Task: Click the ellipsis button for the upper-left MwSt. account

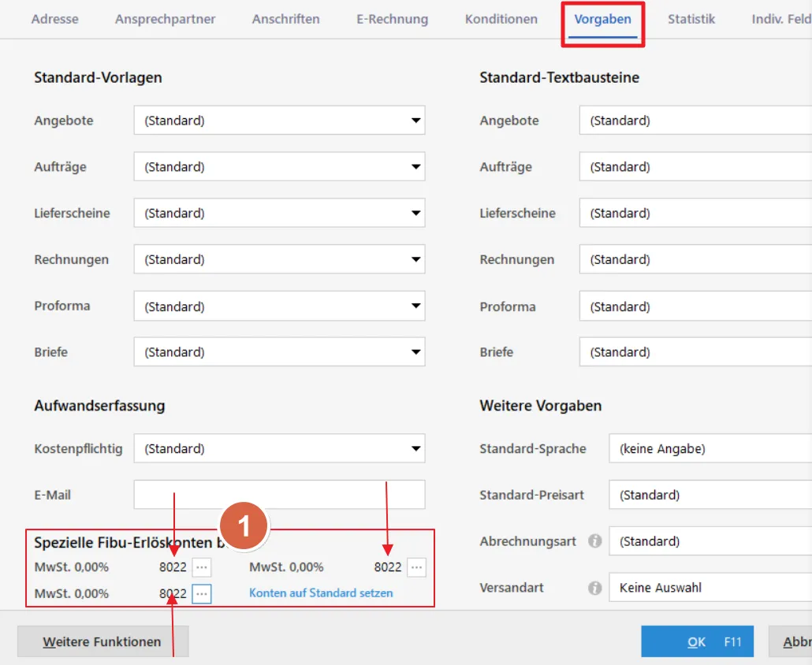Action: [202, 567]
